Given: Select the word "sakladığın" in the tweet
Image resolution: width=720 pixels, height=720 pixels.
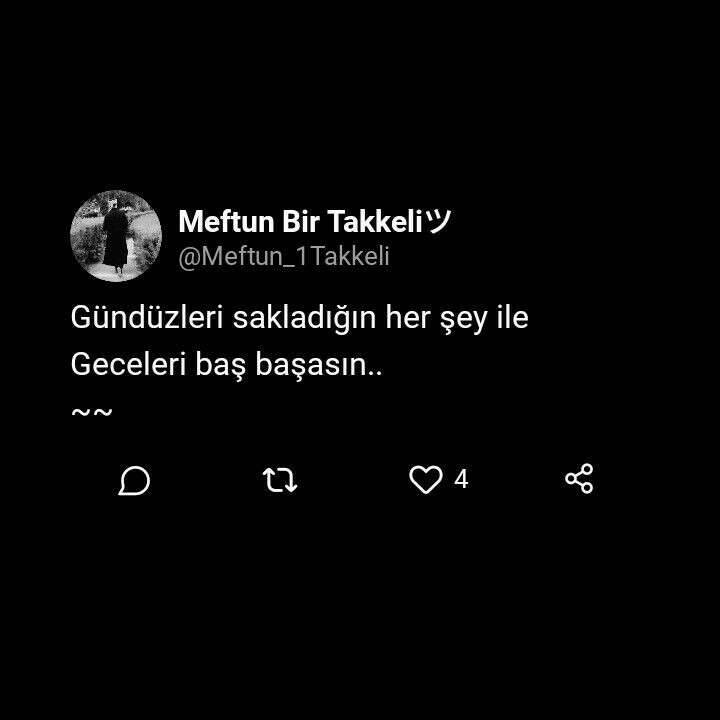Looking at the screenshot, I should (304, 318).
